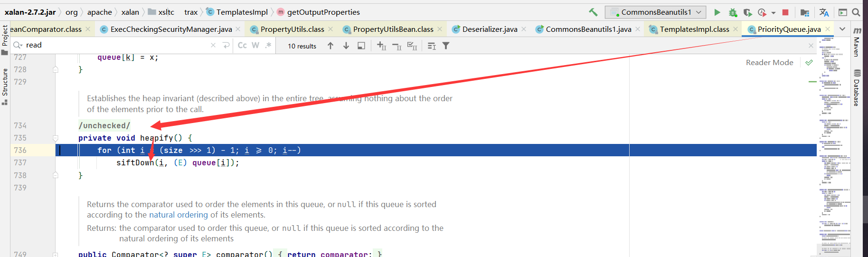Clear the search text in find bar
Image resolution: width=868 pixels, height=257 pixels.
(x=213, y=46)
